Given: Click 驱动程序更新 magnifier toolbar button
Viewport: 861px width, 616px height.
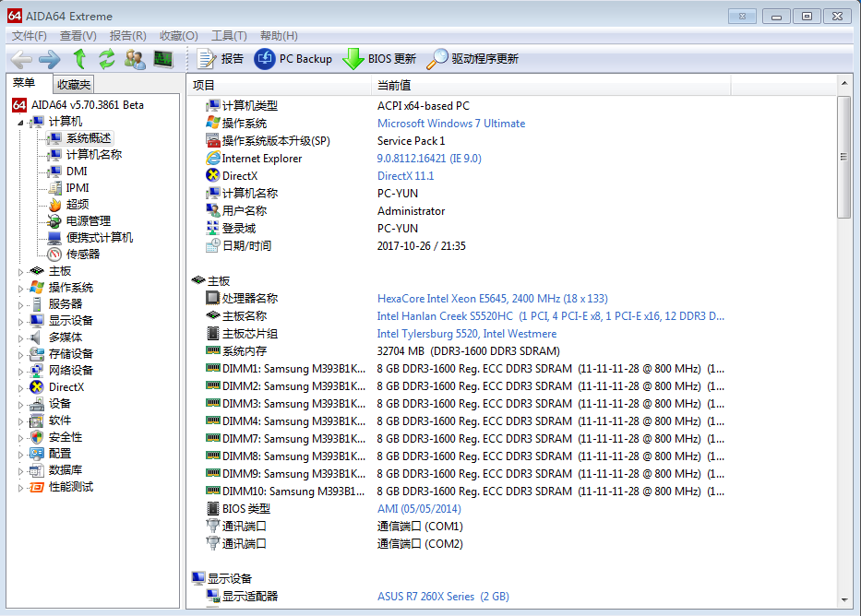Looking at the screenshot, I should tap(472, 59).
